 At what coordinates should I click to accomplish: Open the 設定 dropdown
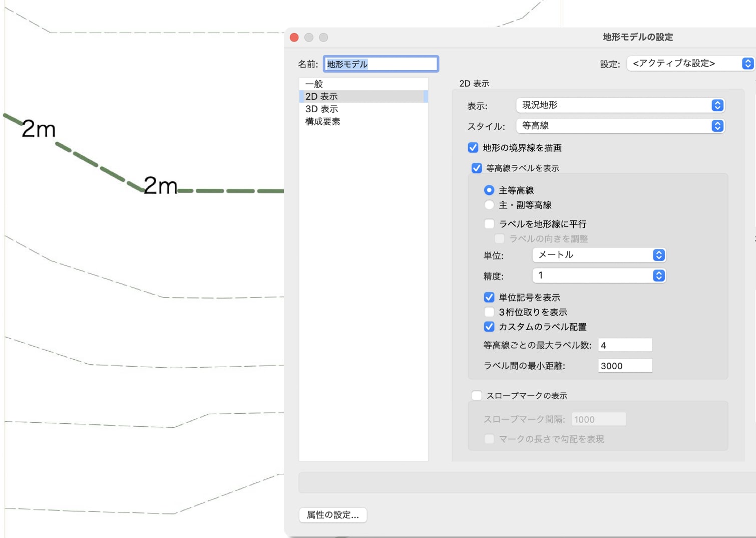(690, 63)
